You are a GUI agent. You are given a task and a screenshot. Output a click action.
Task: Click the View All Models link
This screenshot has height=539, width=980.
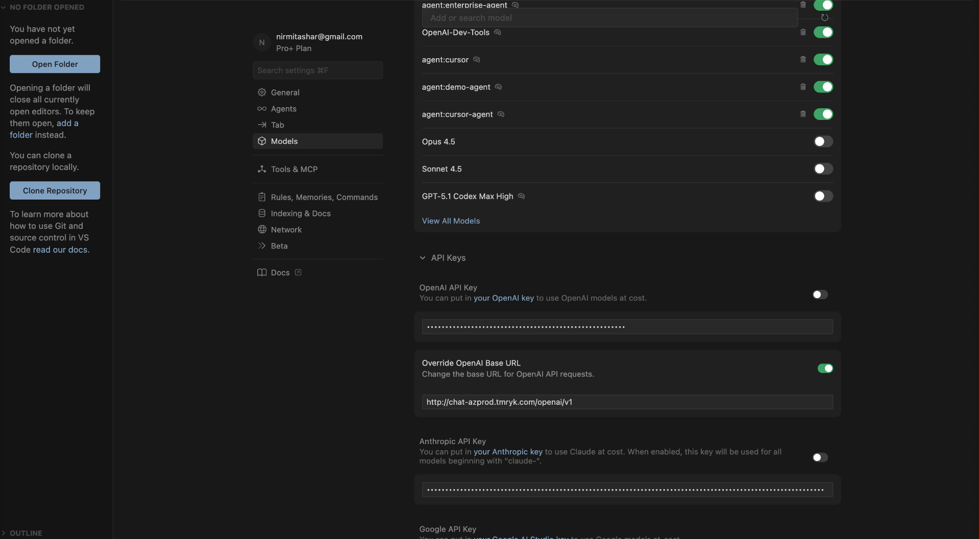click(x=451, y=220)
